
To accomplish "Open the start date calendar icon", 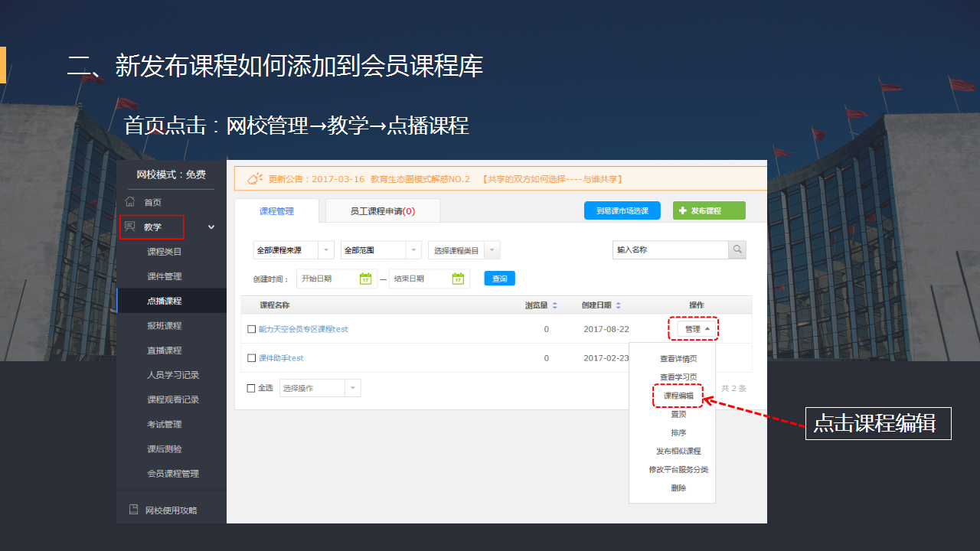I will (365, 279).
